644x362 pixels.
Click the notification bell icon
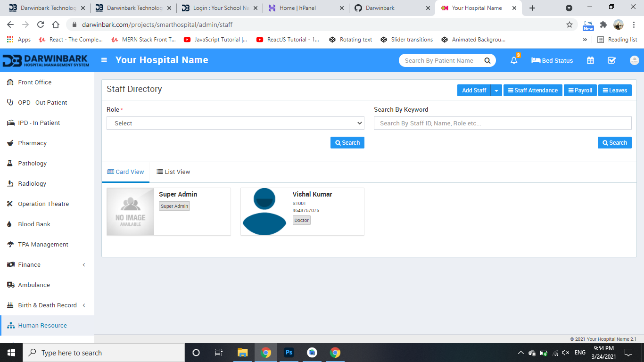(x=514, y=60)
